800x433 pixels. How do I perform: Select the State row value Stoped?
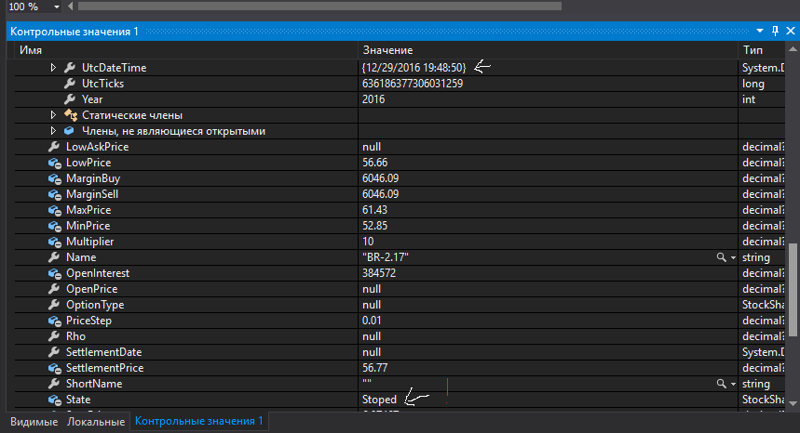[x=379, y=399]
